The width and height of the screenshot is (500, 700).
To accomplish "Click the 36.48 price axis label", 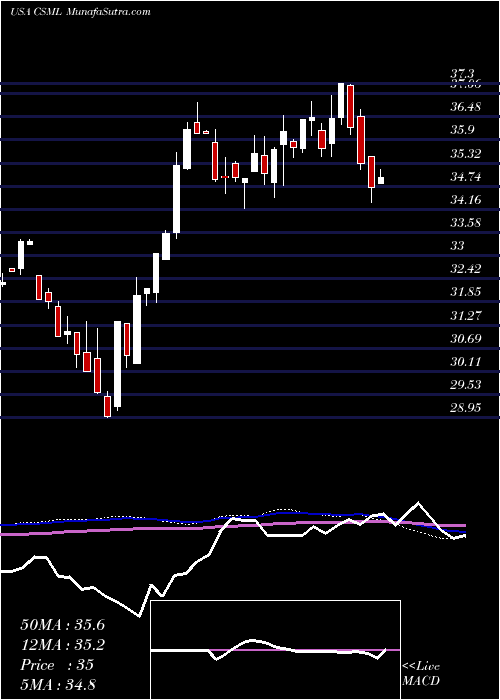I will 465,107.
